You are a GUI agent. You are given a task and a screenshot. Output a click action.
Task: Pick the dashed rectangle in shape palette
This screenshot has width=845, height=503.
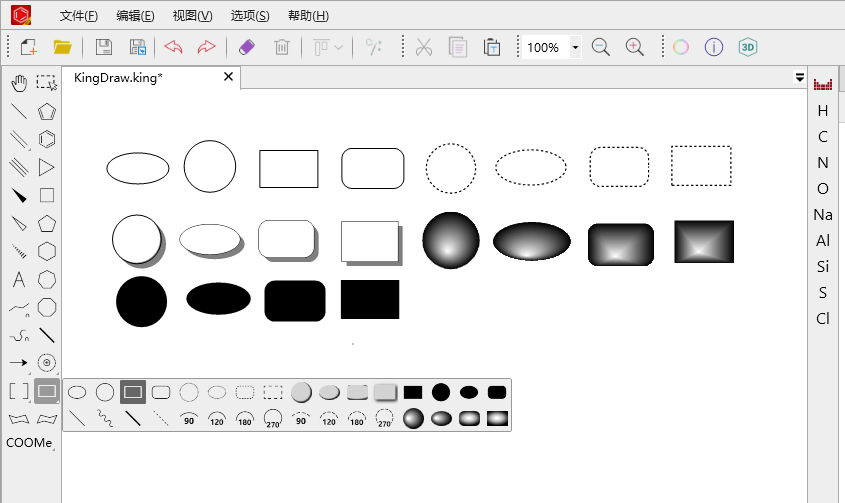[x=273, y=392]
